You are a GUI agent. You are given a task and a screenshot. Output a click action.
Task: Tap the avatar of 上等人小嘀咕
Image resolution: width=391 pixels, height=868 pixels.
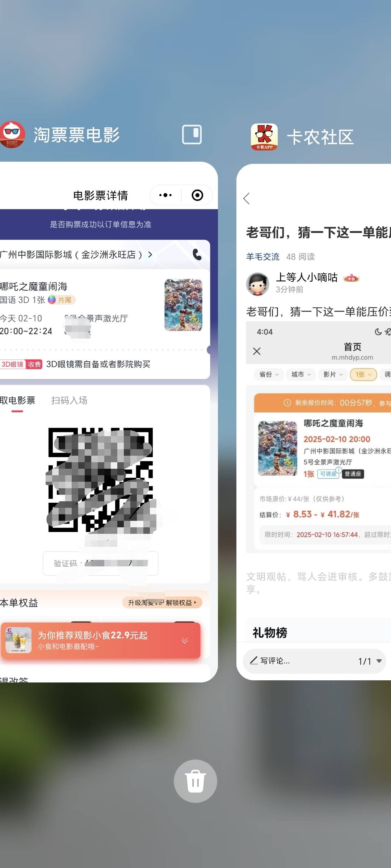(x=258, y=284)
